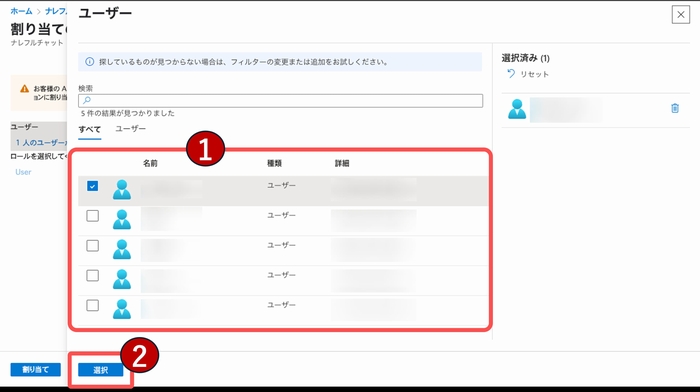This screenshot has height=392, width=700.
Task: Click リセット to clear the selection
Action: 534,74
